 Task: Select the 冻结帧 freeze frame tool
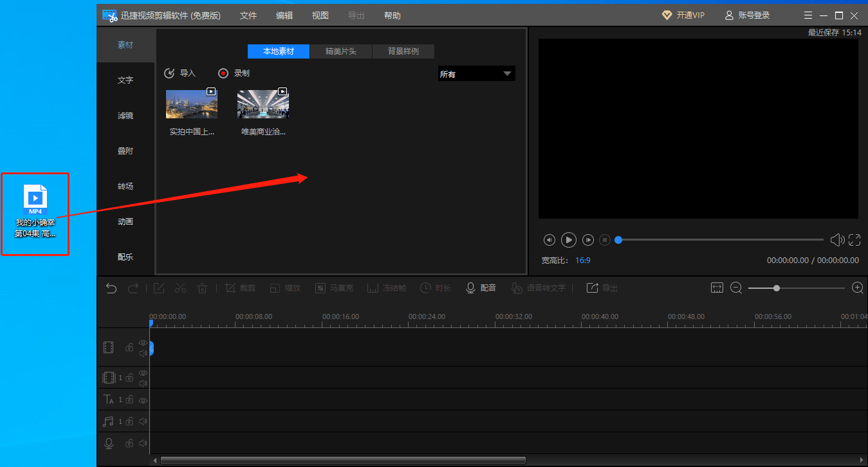point(387,288)
